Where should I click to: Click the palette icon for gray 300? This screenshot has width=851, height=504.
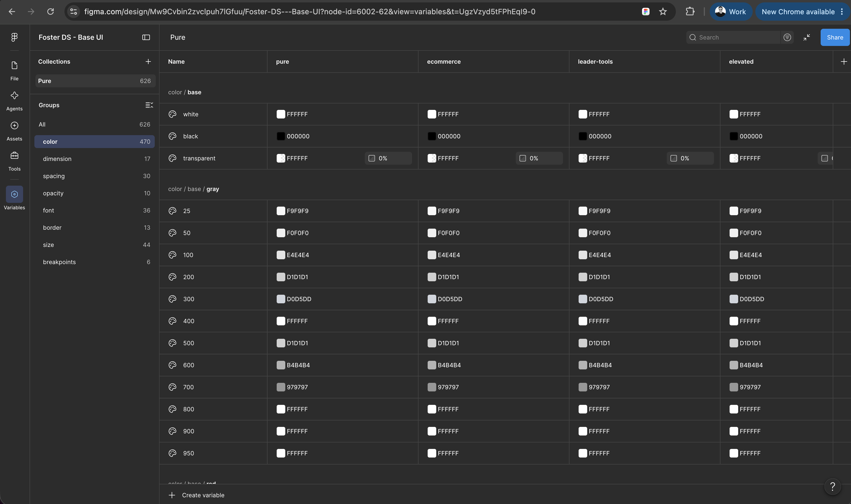(172, 299)
